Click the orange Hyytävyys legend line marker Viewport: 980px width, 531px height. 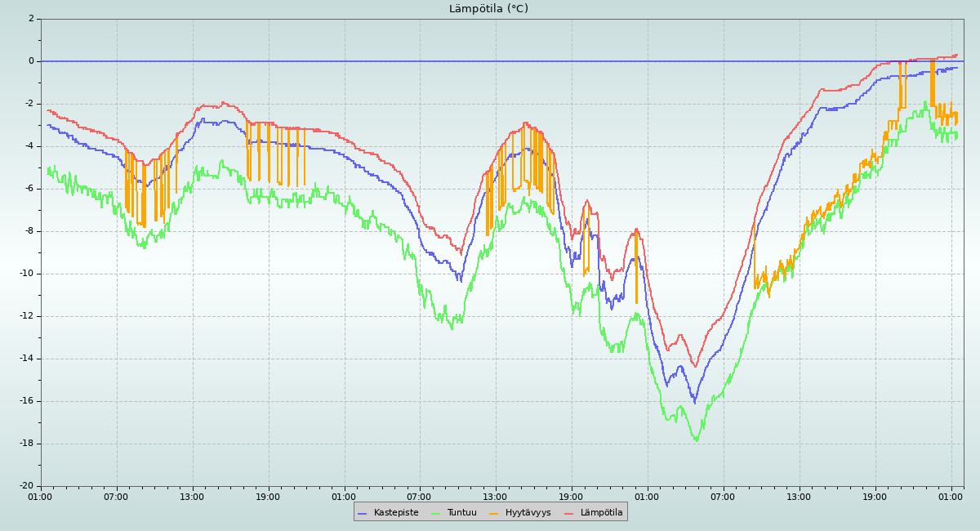pyautogui.click(x=493, y=513)
